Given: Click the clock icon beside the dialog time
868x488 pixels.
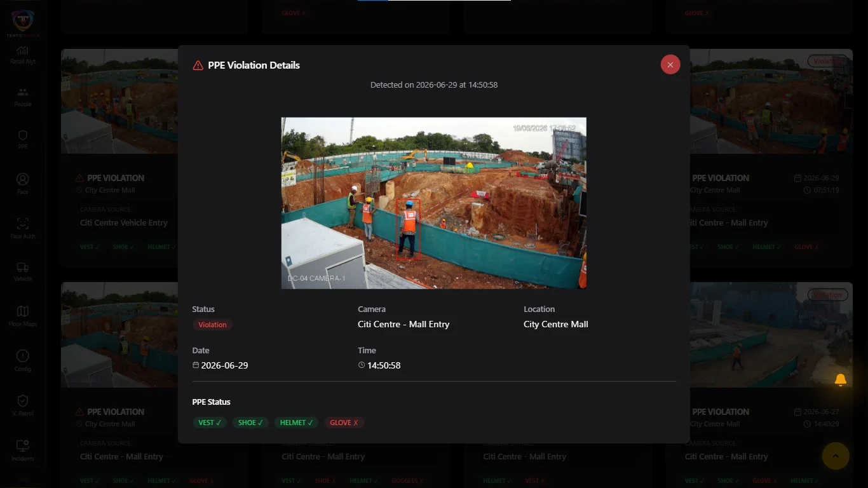Looking at the screenshot, I should pos(362,365).
